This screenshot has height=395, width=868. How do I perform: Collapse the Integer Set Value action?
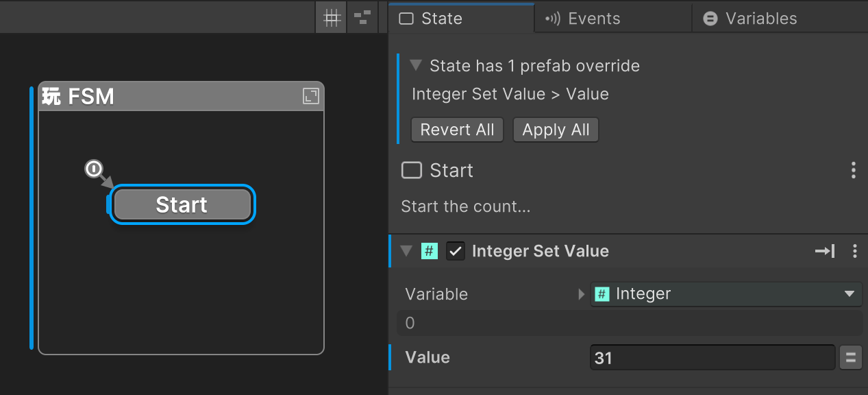(x=406, y=251)
